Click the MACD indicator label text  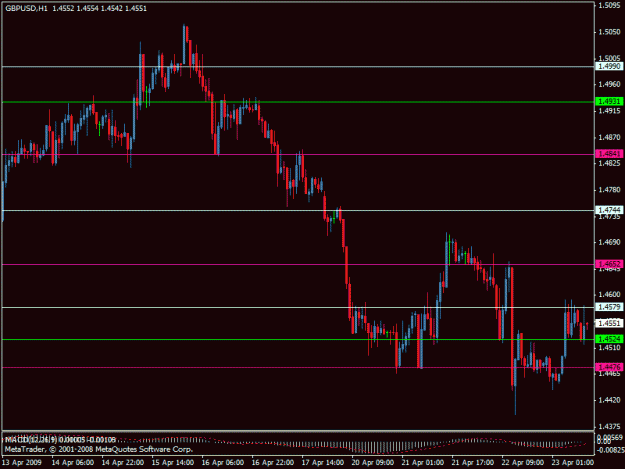[x=60, y=440]
